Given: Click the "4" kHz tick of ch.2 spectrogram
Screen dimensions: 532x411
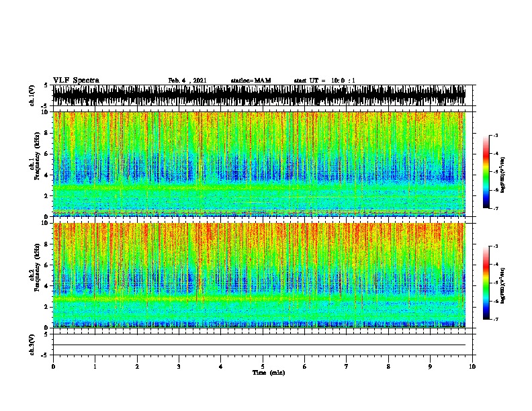Looking at the screenshot, I should (47, 286).
